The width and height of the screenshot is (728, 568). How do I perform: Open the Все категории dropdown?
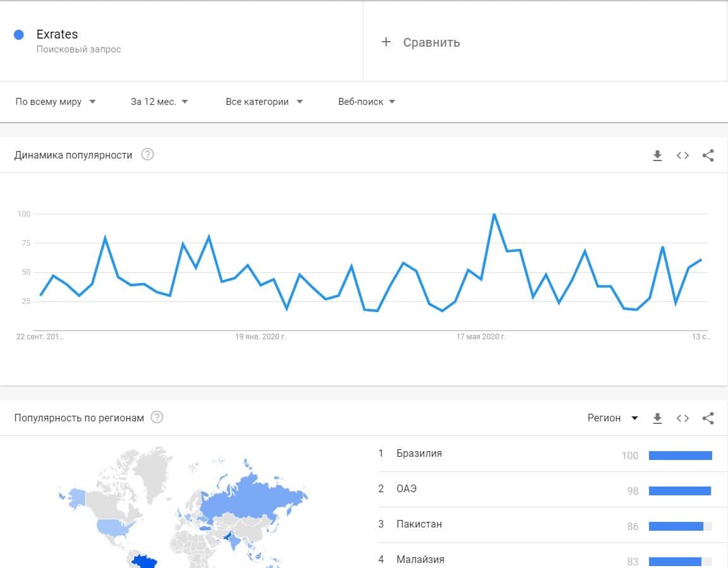coord(264,102)
